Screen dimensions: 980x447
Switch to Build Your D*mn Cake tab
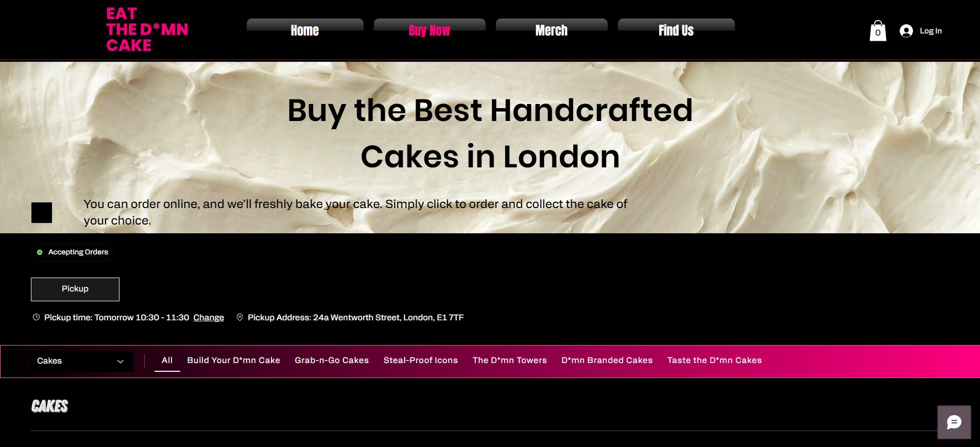click(x=234, y=360)
